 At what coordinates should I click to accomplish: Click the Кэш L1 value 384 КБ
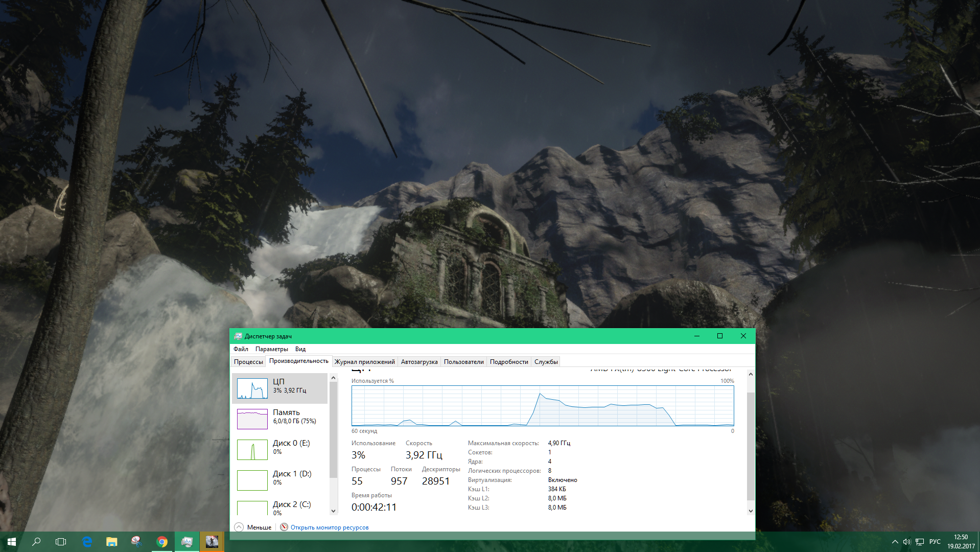(x=557, y=489)
